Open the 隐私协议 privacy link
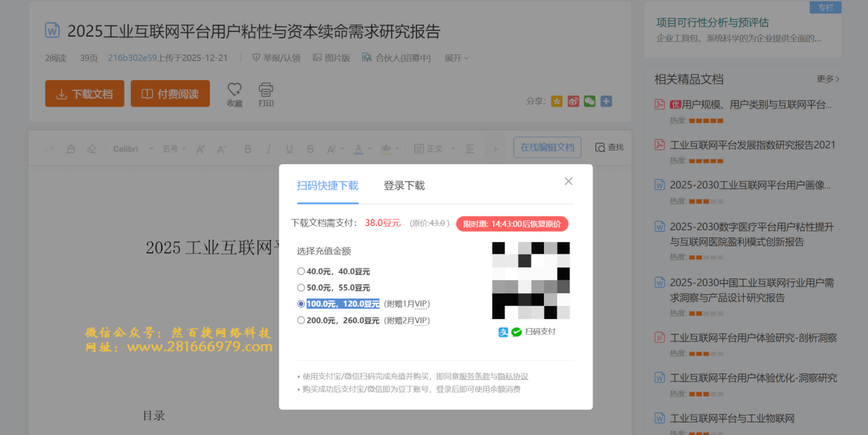868x435 pixels. (x=515, y=376)
